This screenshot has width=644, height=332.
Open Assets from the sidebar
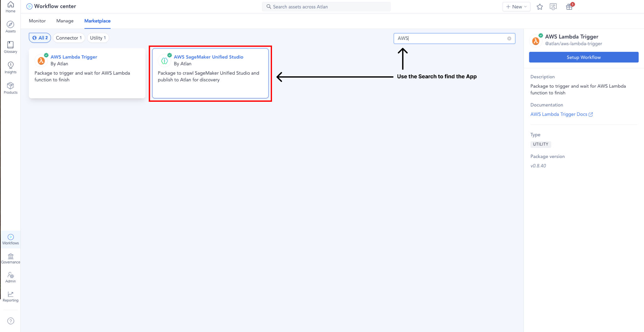click(x=10, y=27)
